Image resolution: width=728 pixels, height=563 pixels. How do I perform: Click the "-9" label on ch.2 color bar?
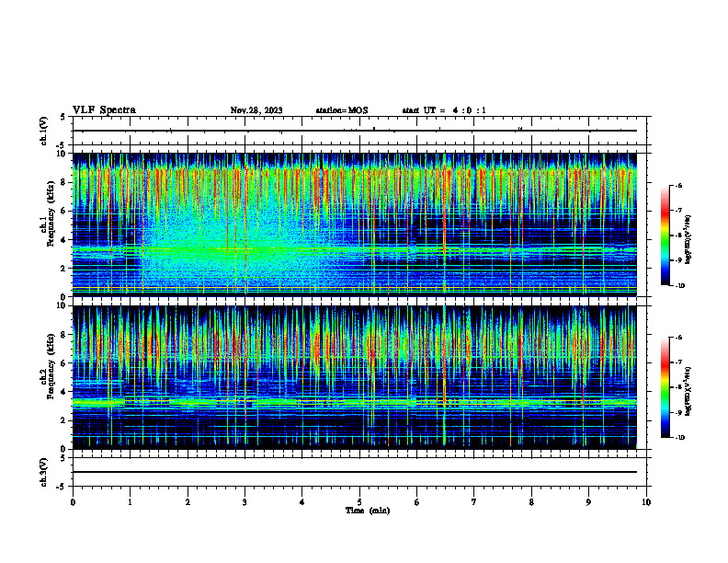pyautogui.click(x=678, y=412)
